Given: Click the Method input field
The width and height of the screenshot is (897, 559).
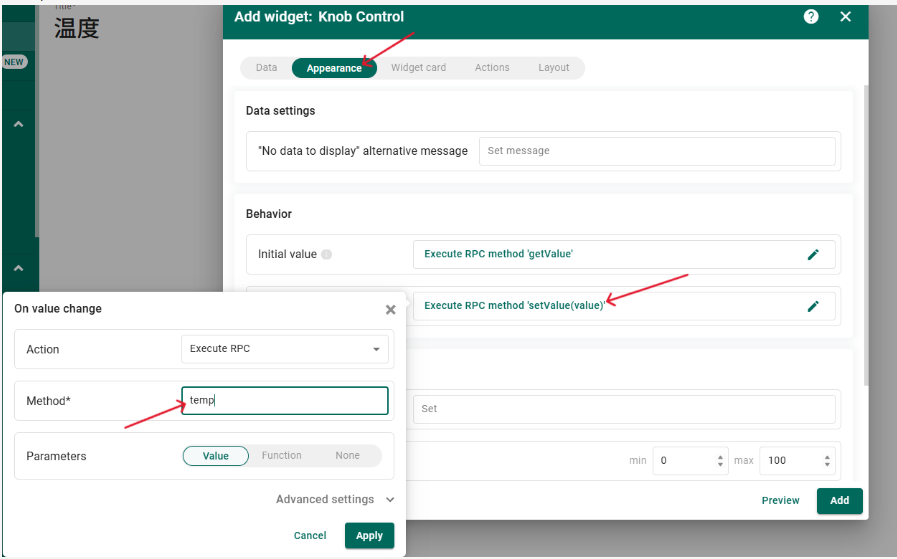Looking at the screenshot, I should [285, 401].
